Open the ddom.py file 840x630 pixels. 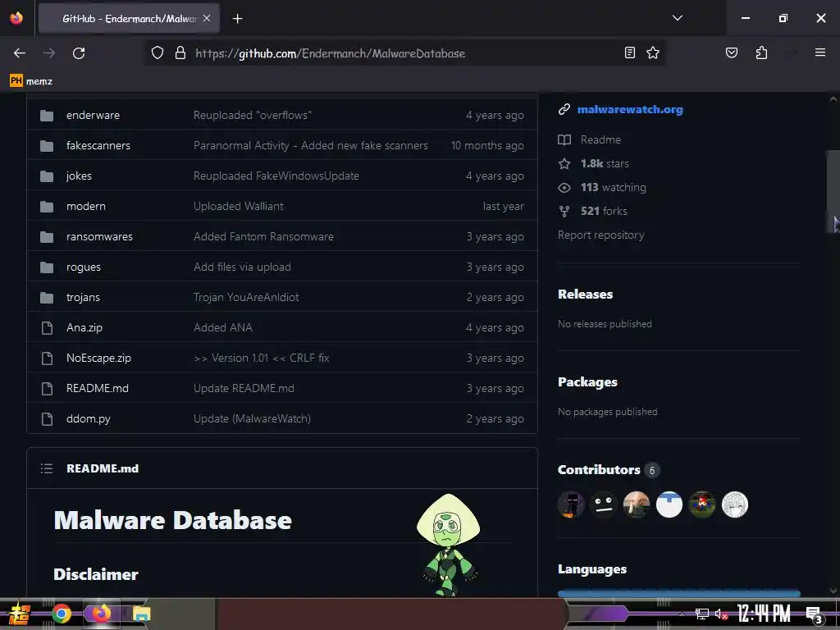(x=89, y=419)
